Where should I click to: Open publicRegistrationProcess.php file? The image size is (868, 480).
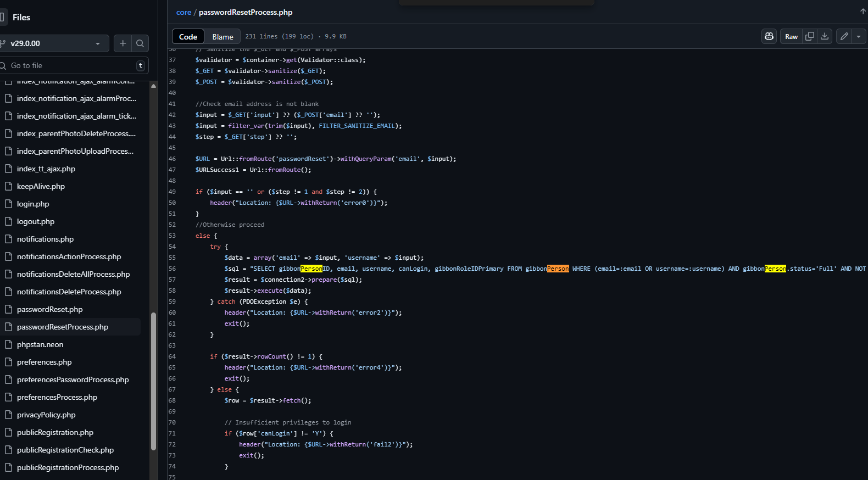click(x=68, y=467)
